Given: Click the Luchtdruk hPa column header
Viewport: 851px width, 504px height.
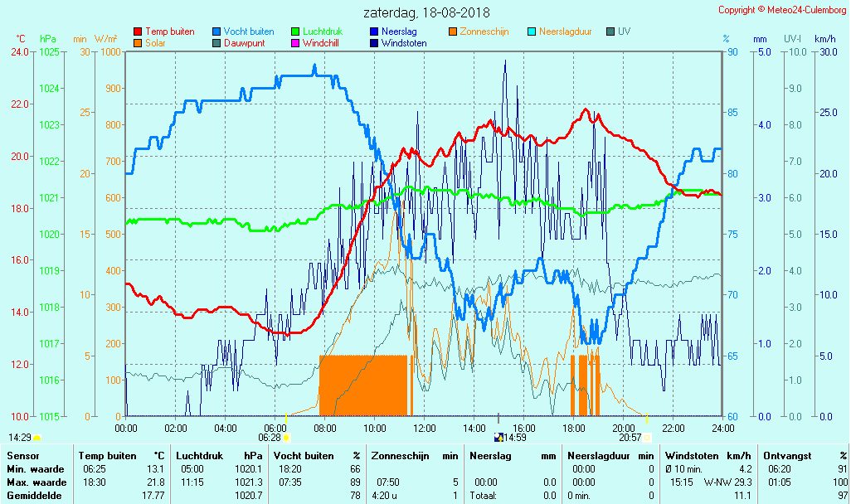Looking at the screenshot, I should point(218,456).
